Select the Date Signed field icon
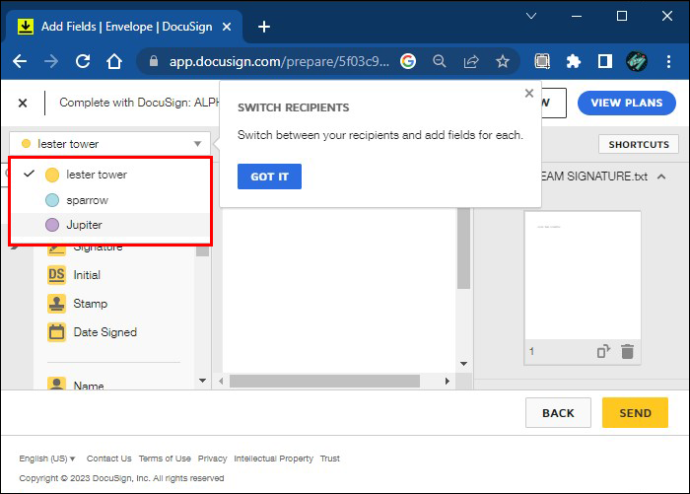This screenshot has width=690, height=494. pyautogui.click(x=56, y=332)
